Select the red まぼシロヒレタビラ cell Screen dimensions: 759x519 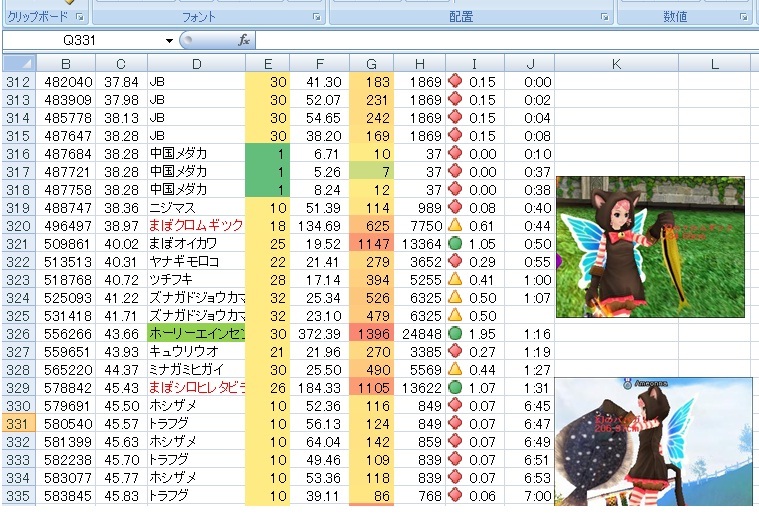(x=197, y=388)
